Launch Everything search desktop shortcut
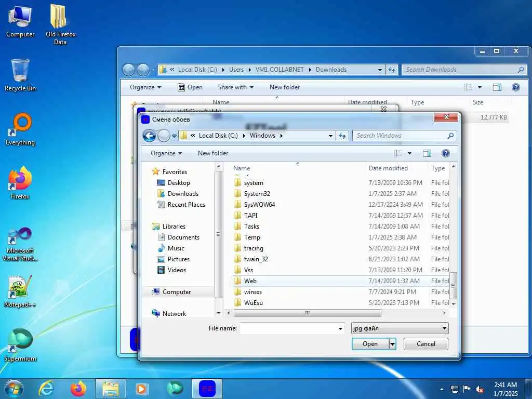The width and height of the screenshot is (532, 399). click(20, 129)
